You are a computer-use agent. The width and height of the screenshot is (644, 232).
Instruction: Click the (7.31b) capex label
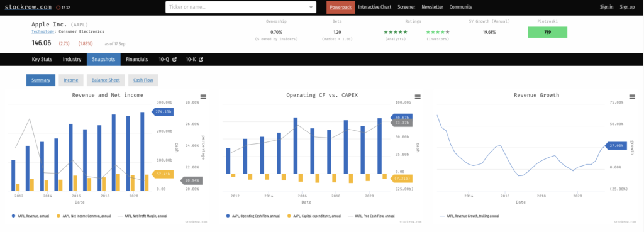pyautogui.click(x=401, y=179)
